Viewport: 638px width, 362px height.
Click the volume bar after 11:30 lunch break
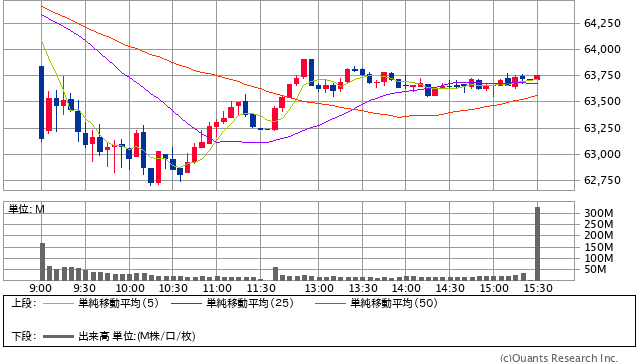click(x=275, y=274)
